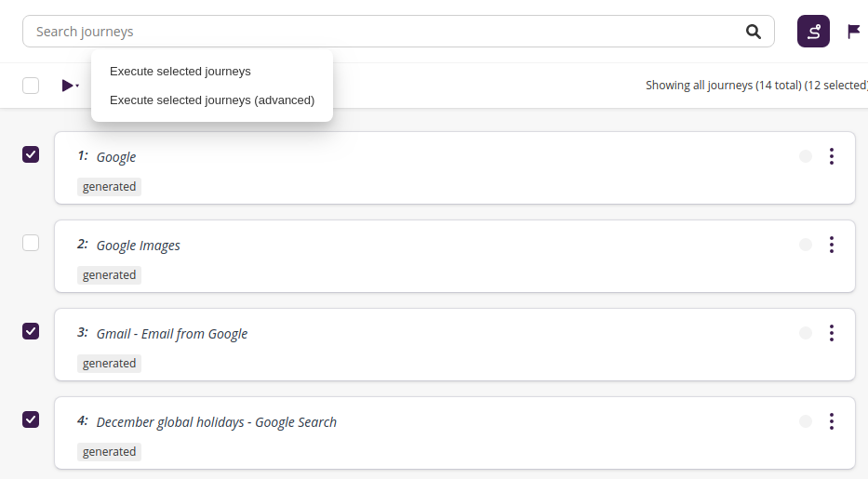
Task: Click the search magnifier icon
Action: pos(754,32)
